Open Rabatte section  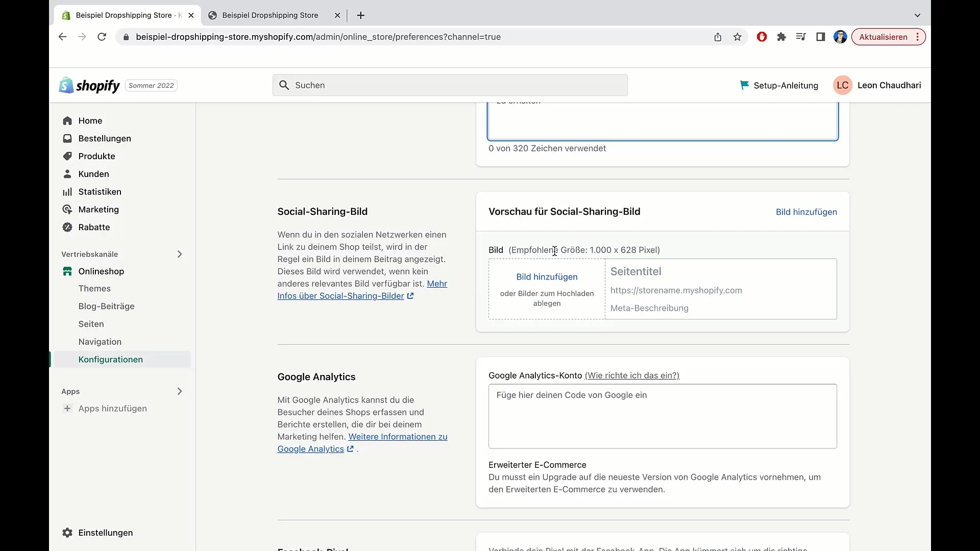tap(93, 227)
